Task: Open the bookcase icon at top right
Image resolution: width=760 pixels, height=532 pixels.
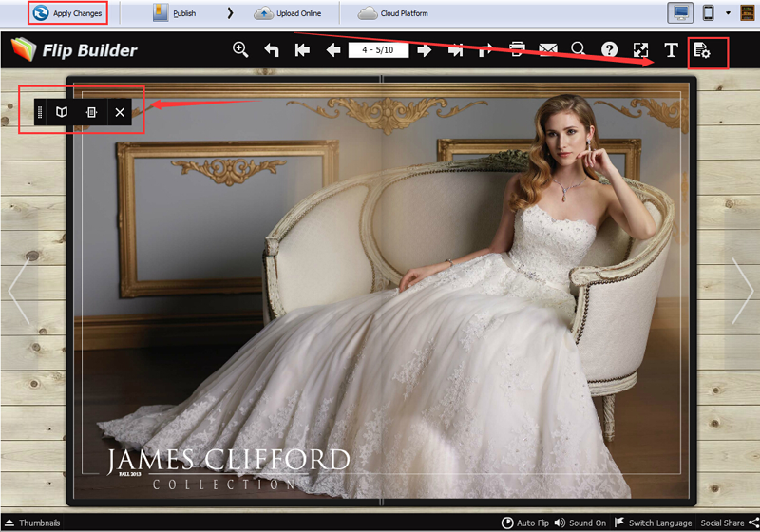Action: [747, 13]
